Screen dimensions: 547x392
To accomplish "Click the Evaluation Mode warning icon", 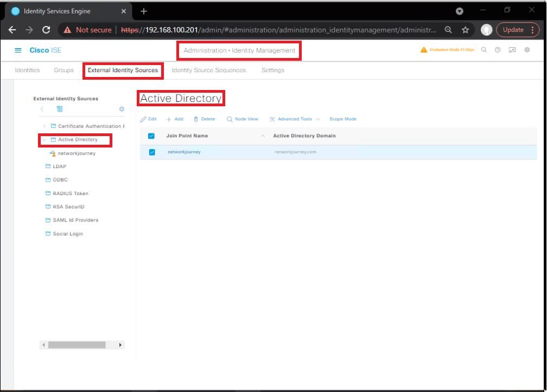I will coord(423,50).
